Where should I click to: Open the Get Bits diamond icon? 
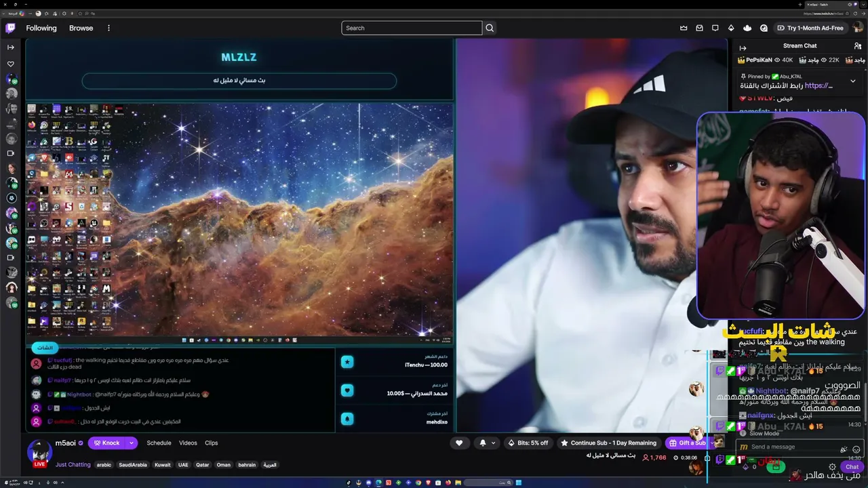click(x=731, y=28)
